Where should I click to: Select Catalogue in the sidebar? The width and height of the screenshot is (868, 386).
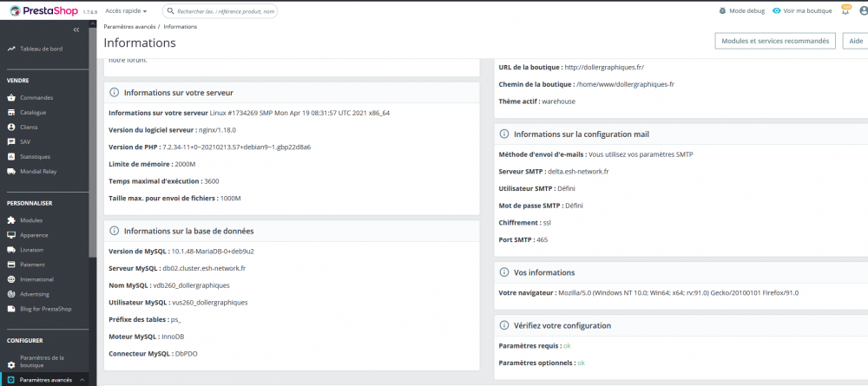pyautogui.click(x=33, y=113)
